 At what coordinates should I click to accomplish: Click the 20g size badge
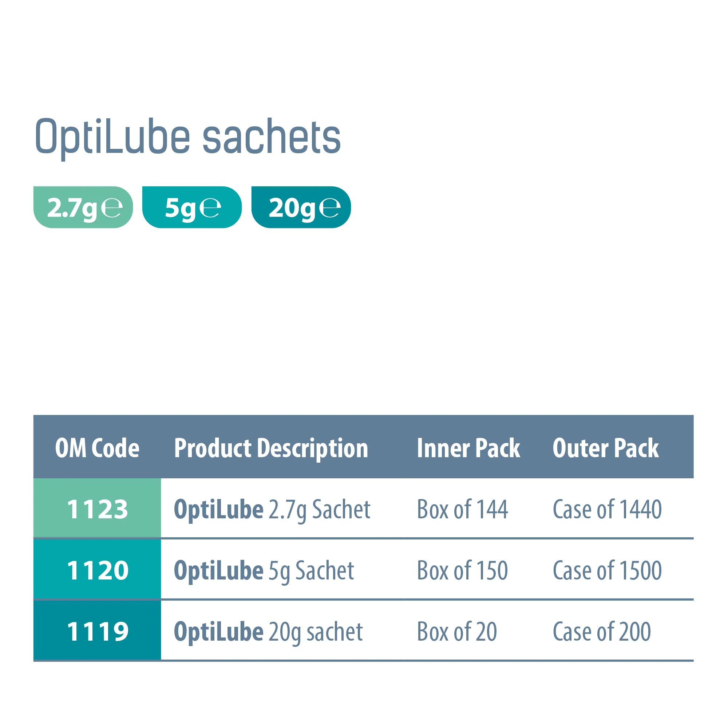click(301, 207)
